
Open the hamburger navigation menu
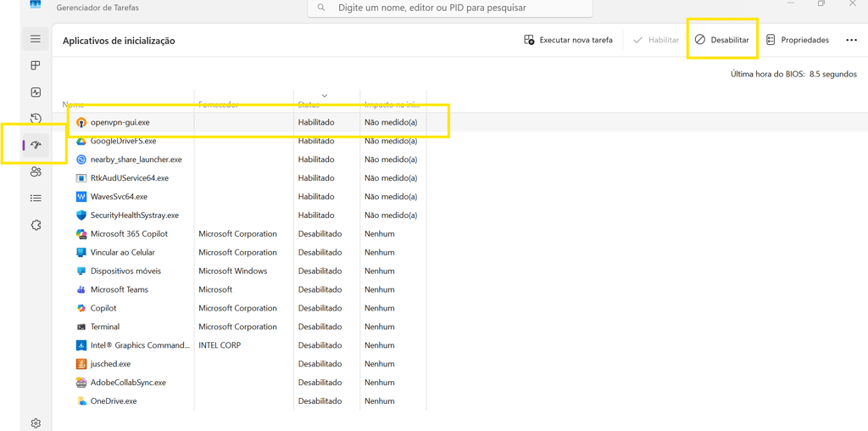tap(36, 39)
